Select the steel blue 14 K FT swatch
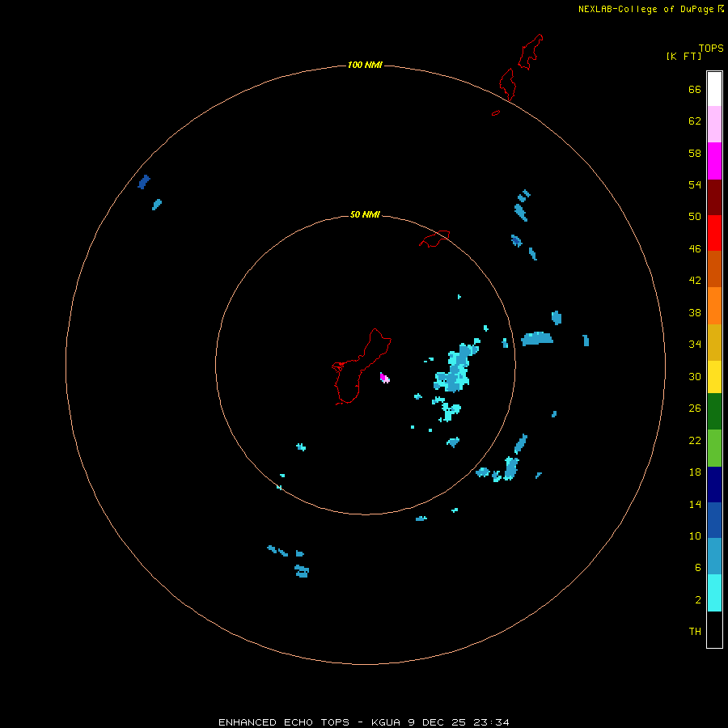 714,556
